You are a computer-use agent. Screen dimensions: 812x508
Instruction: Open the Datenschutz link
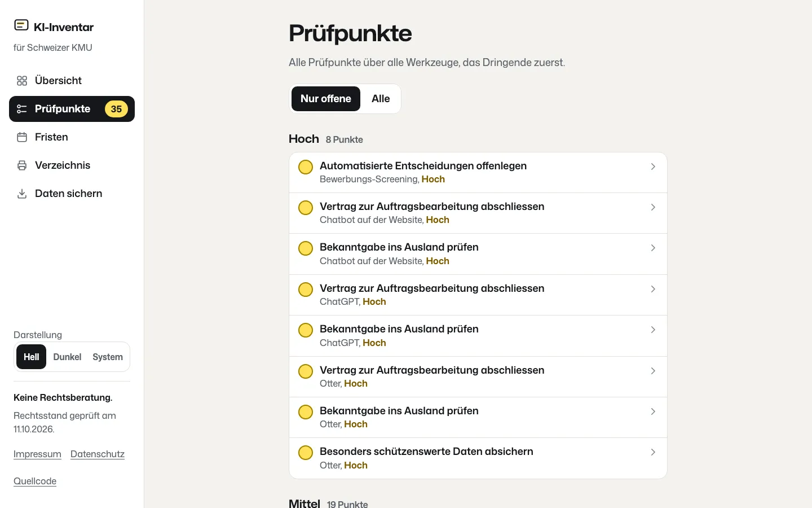[98, 454]
